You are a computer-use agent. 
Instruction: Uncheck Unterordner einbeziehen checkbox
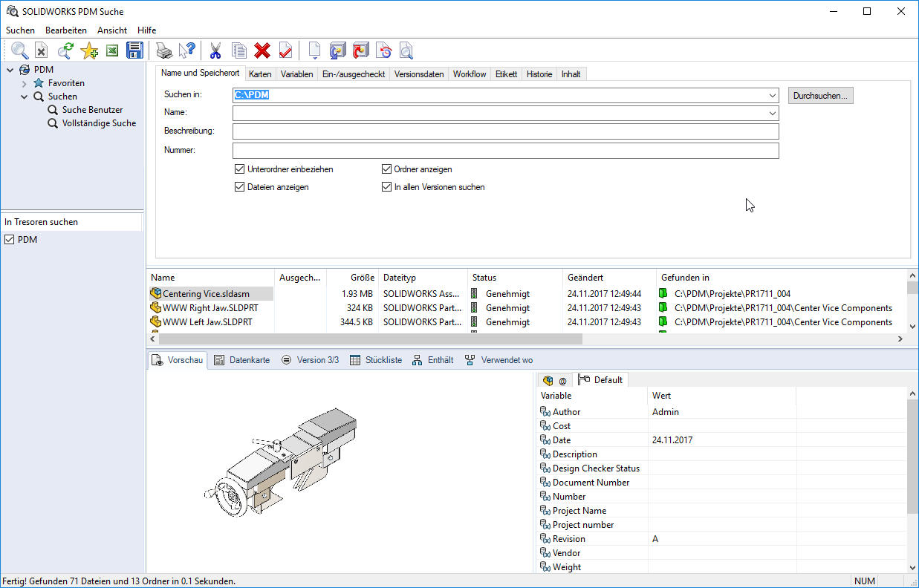pyautogui.click(x=240, y=169)
